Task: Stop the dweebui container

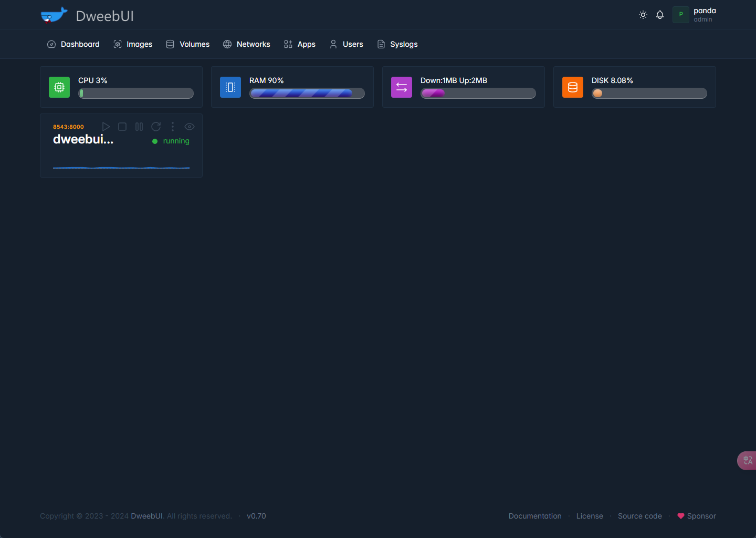Action: click(x=122, y=127)
